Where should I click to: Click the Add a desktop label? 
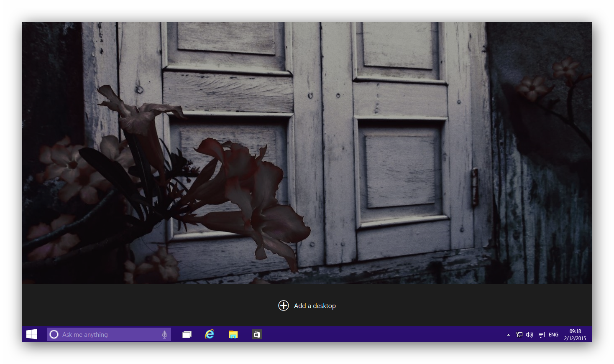[315, 306]
